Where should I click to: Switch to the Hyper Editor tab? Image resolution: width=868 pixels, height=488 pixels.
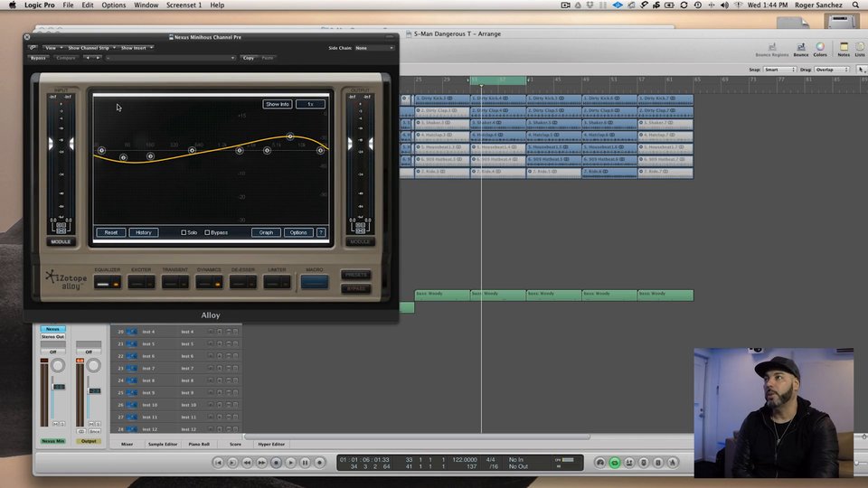pyautogui.click(x=271, y=445)
